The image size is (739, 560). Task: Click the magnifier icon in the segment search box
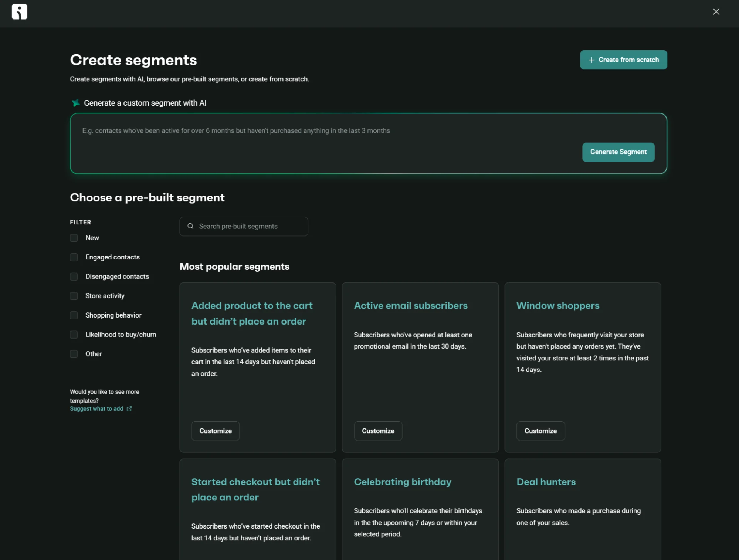coord(190,226)
